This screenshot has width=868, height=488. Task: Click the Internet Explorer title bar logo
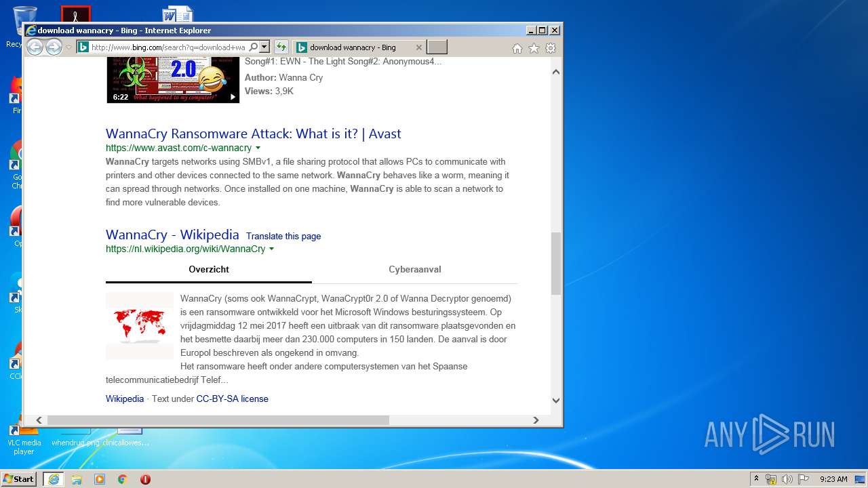pos(31,30)
